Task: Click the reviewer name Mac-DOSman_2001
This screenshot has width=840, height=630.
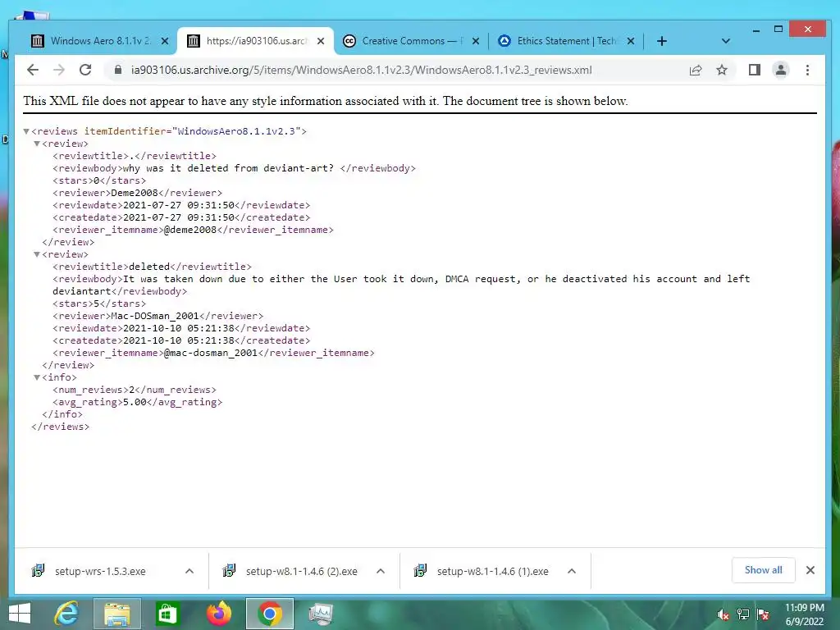Action: pos(155,316)
